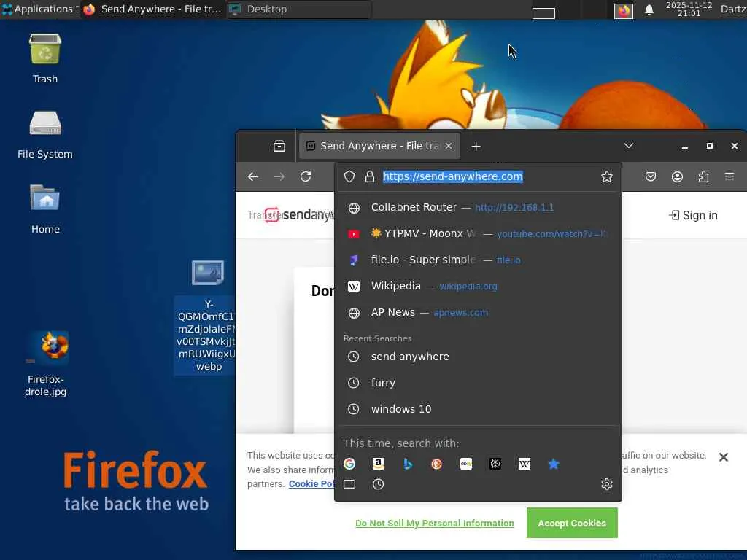Open the Applications menu in the top panel
The image size is (747, 560).
(x=40, y=9)
